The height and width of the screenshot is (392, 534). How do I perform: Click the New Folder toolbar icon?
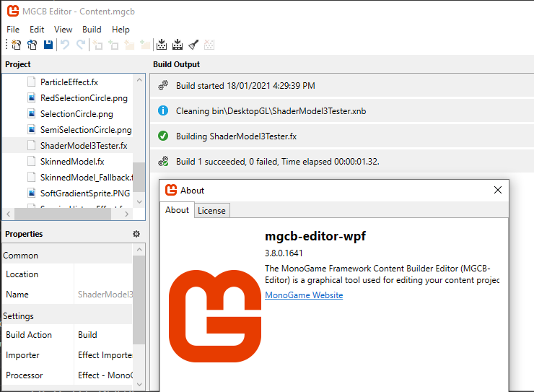129,45
